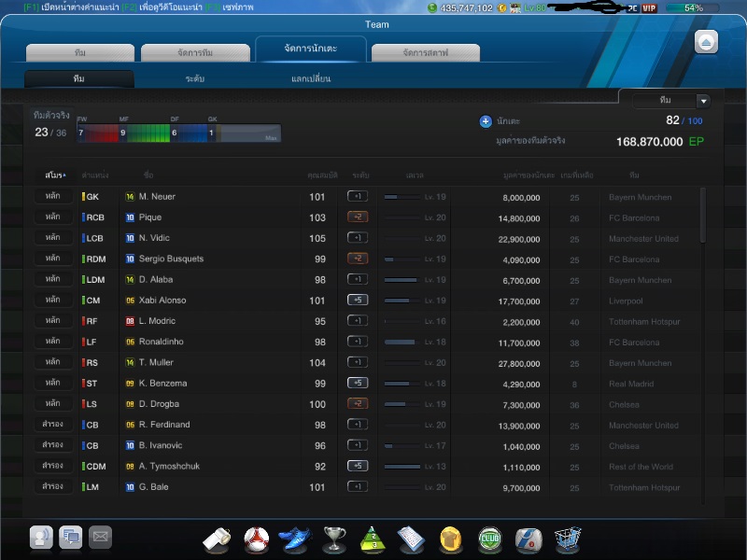Click the player list vertical scrollbar
Viewport: 747px width, 560px height.
(703, 216)
